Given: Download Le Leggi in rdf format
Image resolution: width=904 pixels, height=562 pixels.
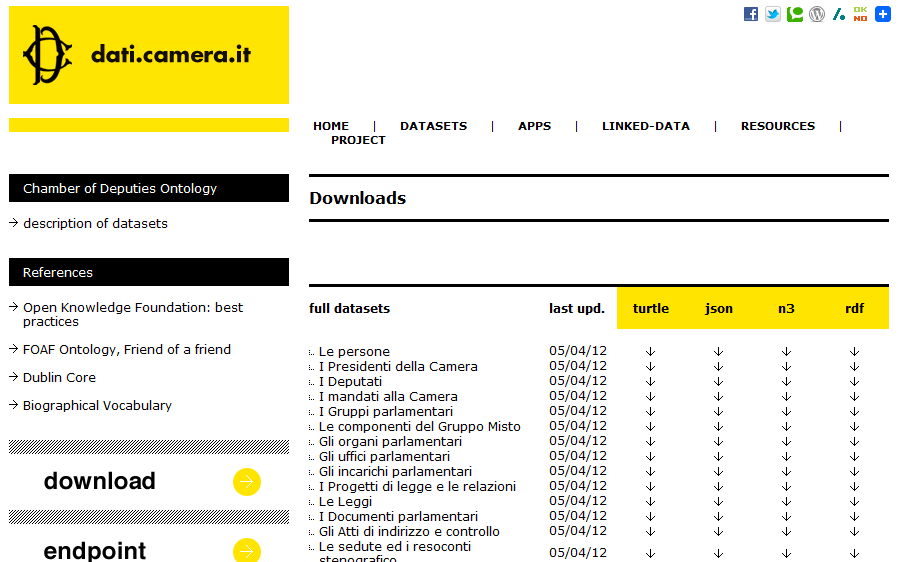Looking at the screenshot, I should click(x=855, y=501).
